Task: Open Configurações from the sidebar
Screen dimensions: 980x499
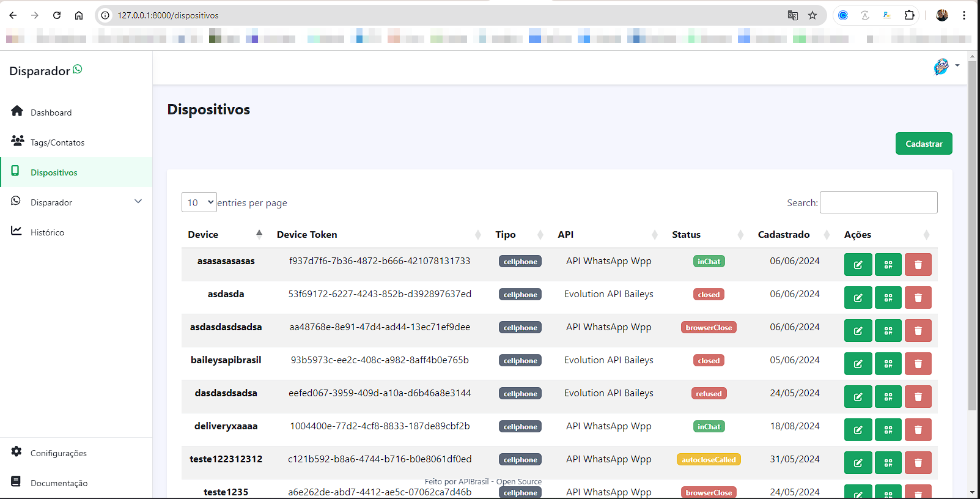Action: pos(76,453)
